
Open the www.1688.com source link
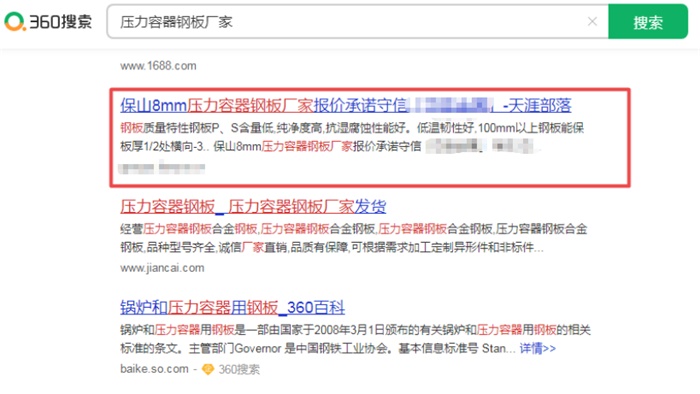click(x=158, y=66)
